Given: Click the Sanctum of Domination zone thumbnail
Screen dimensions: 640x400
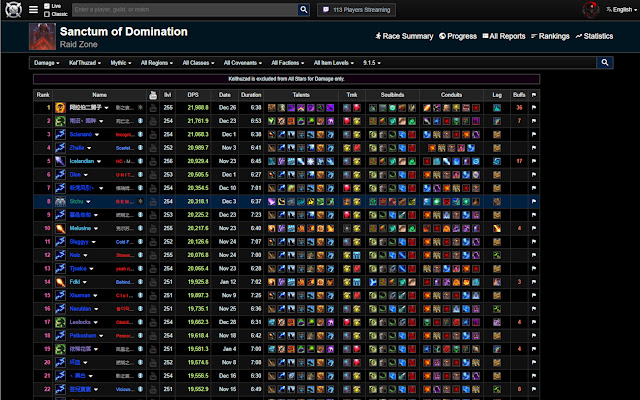Looking at the screenshot, I should click(42, 36).
